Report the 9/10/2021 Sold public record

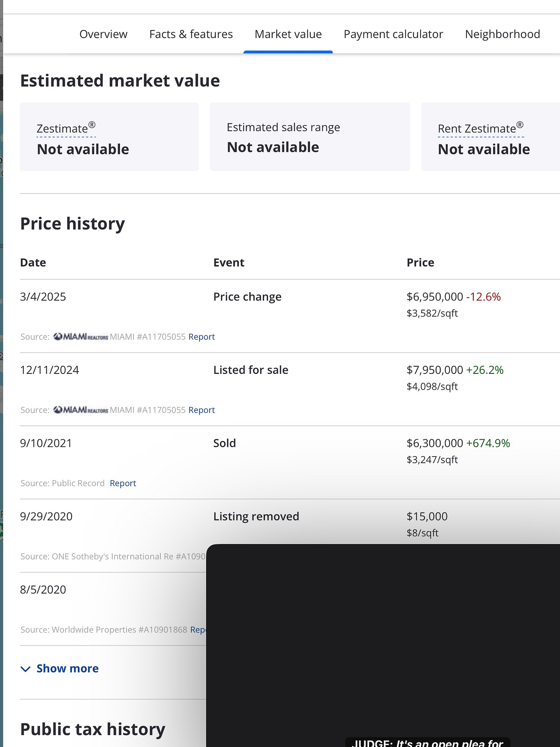[123, 483]
